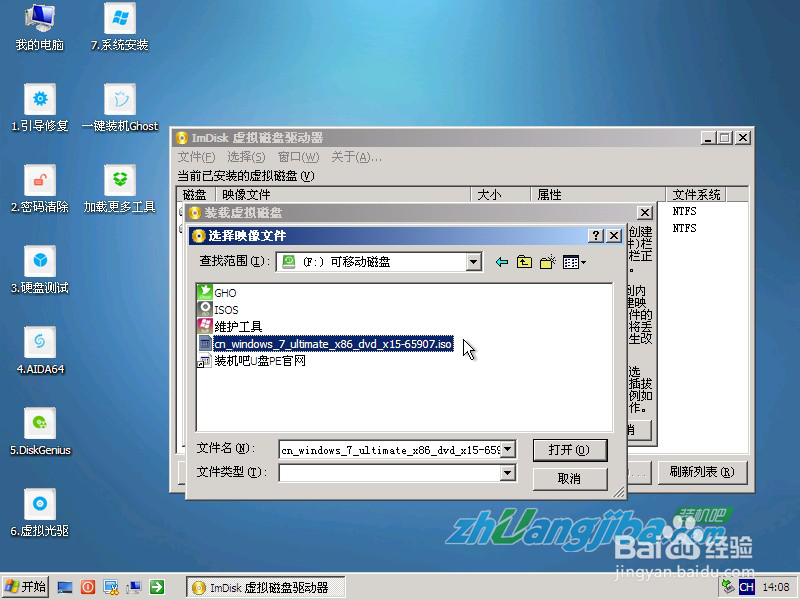The width and height of the screenshot is (800, 600).
Task: Click the tray network icon
Action: (x=728, y=587)
